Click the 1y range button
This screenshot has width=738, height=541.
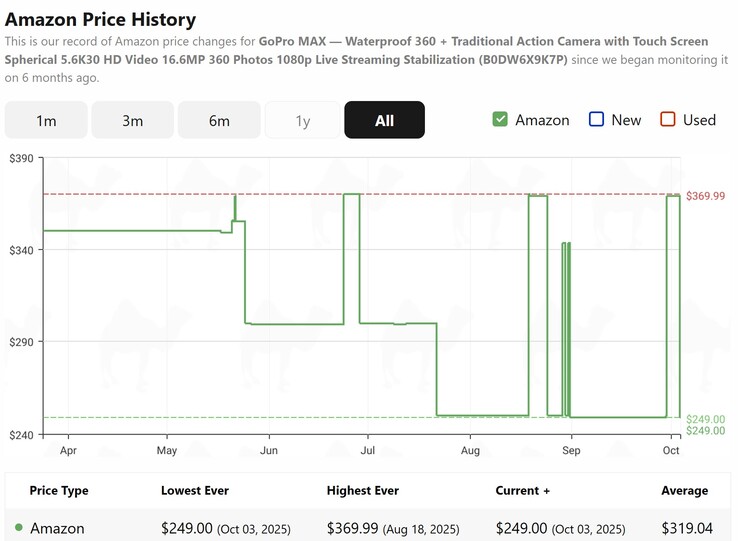tap(302, 120)
